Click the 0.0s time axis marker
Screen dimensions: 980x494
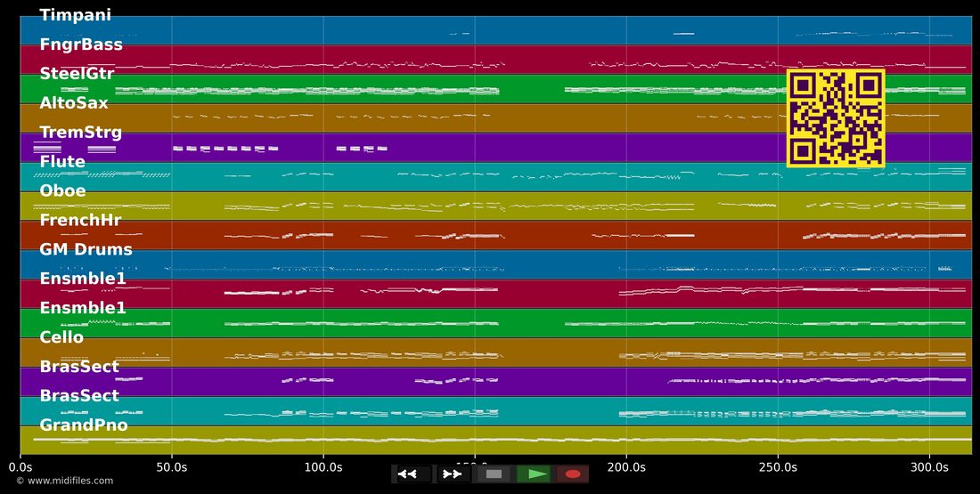click(x=20, y=467)
